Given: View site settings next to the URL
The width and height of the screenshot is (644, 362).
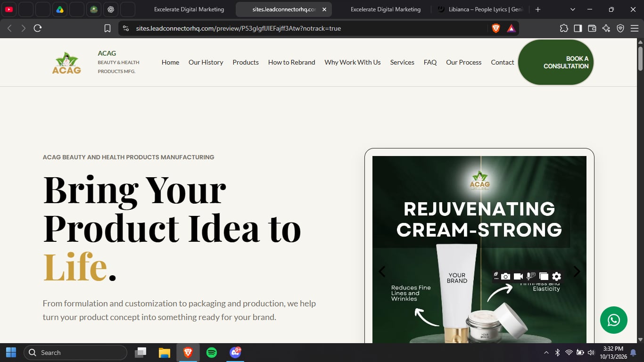Looking at the screenshot, I should [x=125, y=28].
